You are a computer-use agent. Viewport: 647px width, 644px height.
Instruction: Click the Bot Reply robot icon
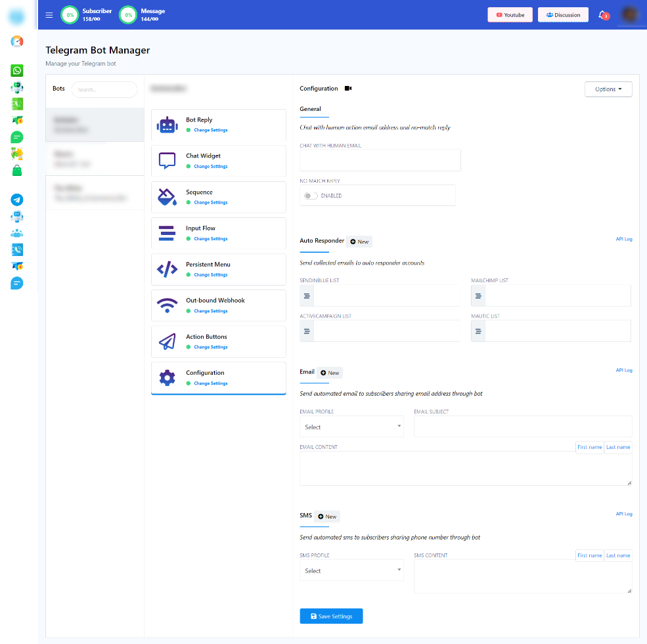coord(167,125)
